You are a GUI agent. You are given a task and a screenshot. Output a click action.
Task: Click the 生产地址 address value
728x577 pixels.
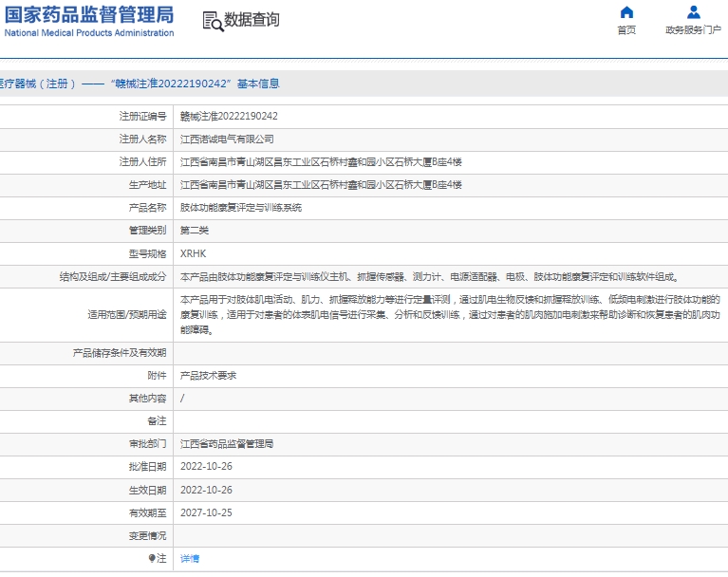(321, 185)
